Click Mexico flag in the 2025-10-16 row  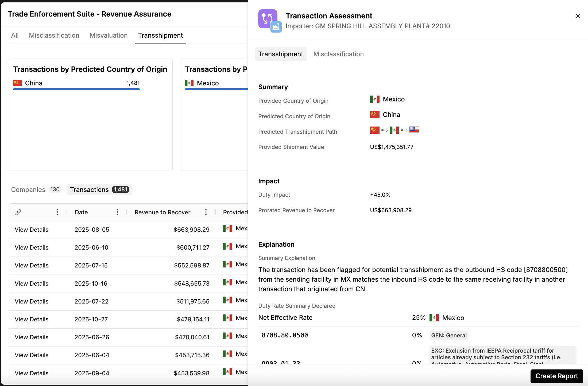[227, 282]
